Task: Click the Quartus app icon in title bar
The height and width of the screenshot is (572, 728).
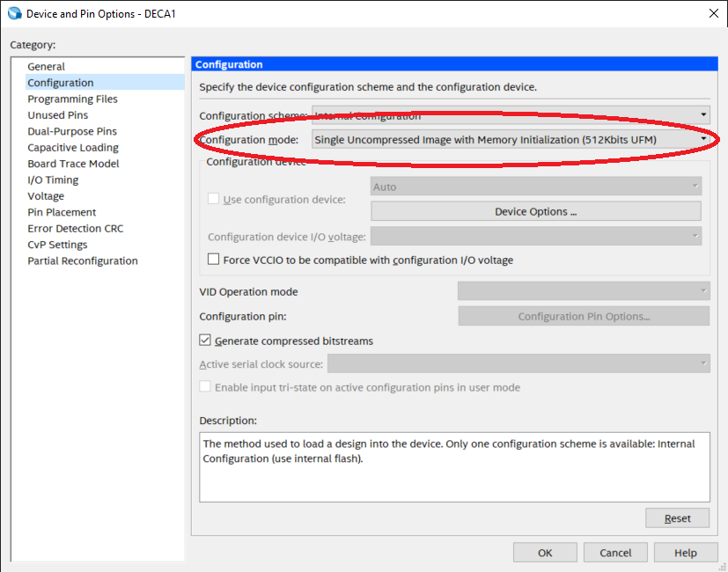Action: pyautogui.click(x=14, y=14)
